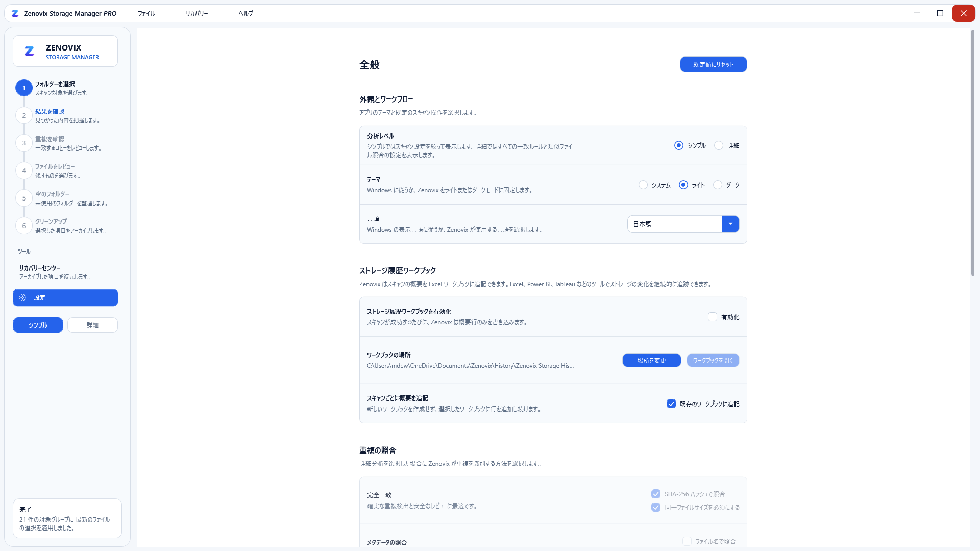
Task: Select step 6 circle クリーンアップ
Action: [x=24, y=226]
